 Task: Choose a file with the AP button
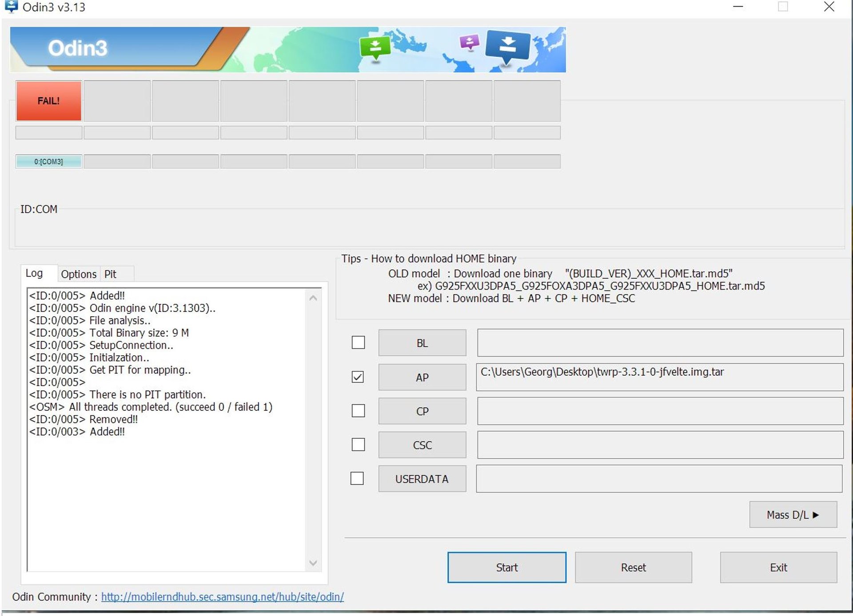click(x=422, y=378)
